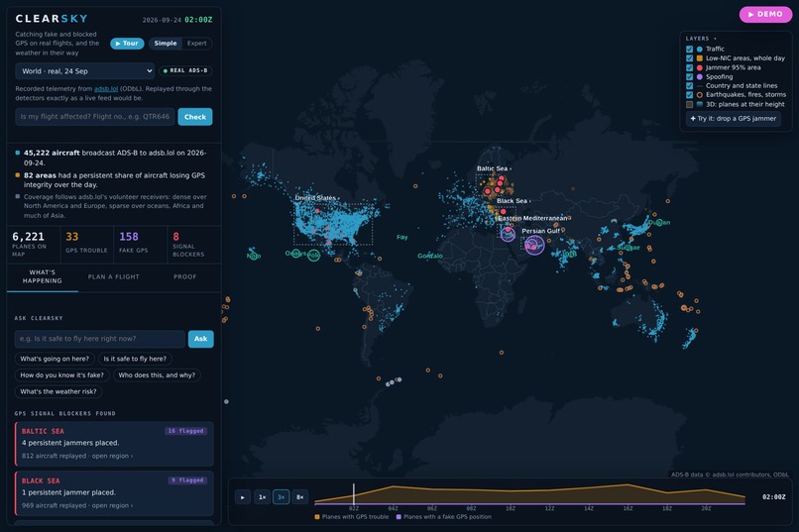This screenshot has height=532, width=799.
Task: Click the Dujuan storm label on map
Action: (659, 223)
